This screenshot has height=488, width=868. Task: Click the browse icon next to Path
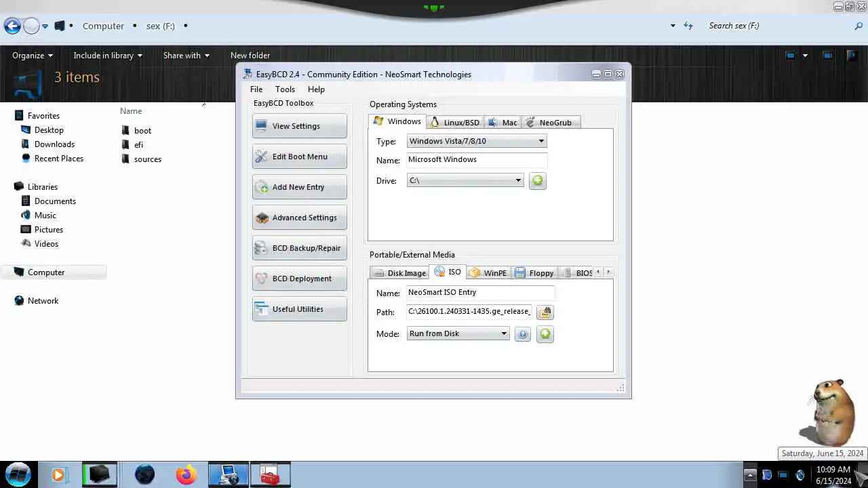(x=545, y=312)
